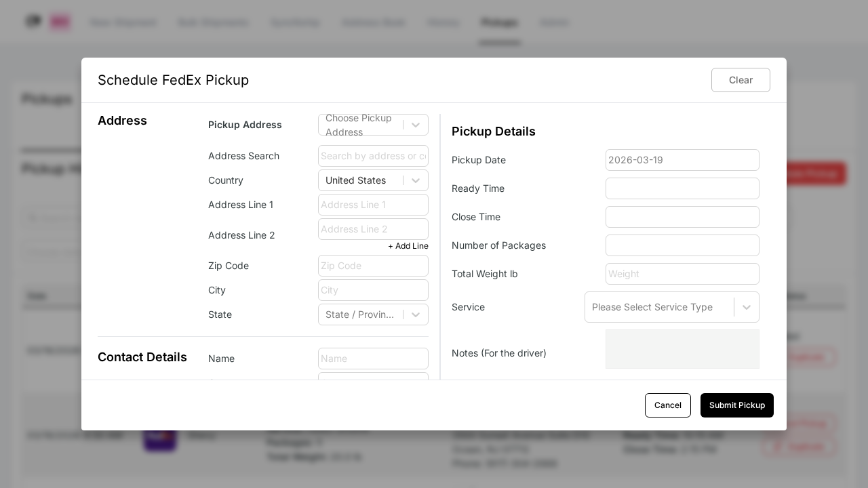
Task: Open the United States country selector
Action: [x=363, y=180]
